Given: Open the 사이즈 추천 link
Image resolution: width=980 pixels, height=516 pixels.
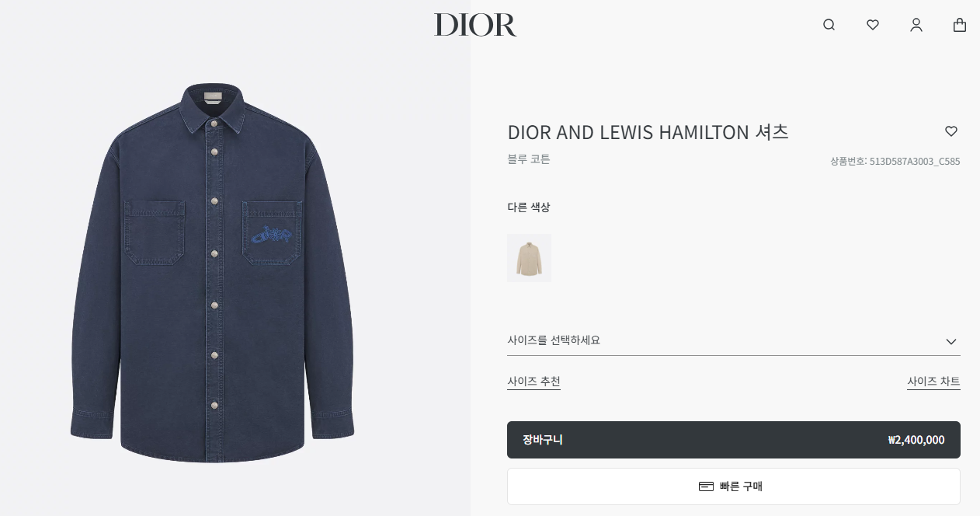Looking at the screenshot, I should 533,382.
